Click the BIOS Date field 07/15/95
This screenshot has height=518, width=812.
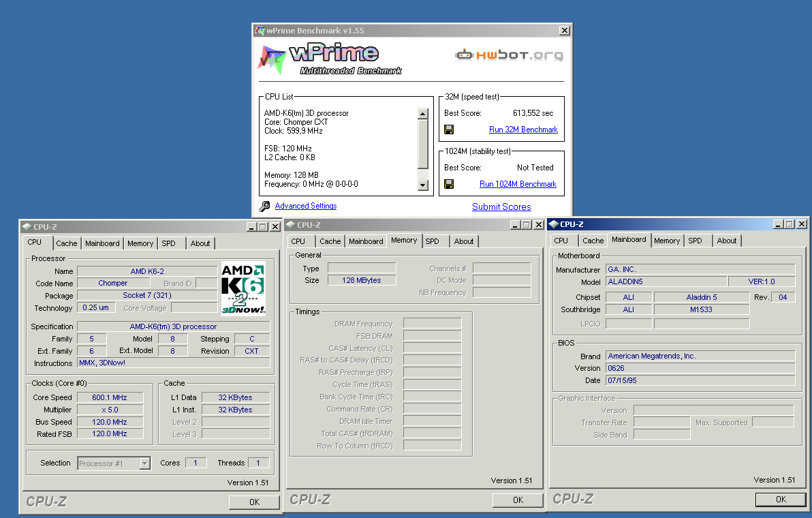tap(700, 381)
